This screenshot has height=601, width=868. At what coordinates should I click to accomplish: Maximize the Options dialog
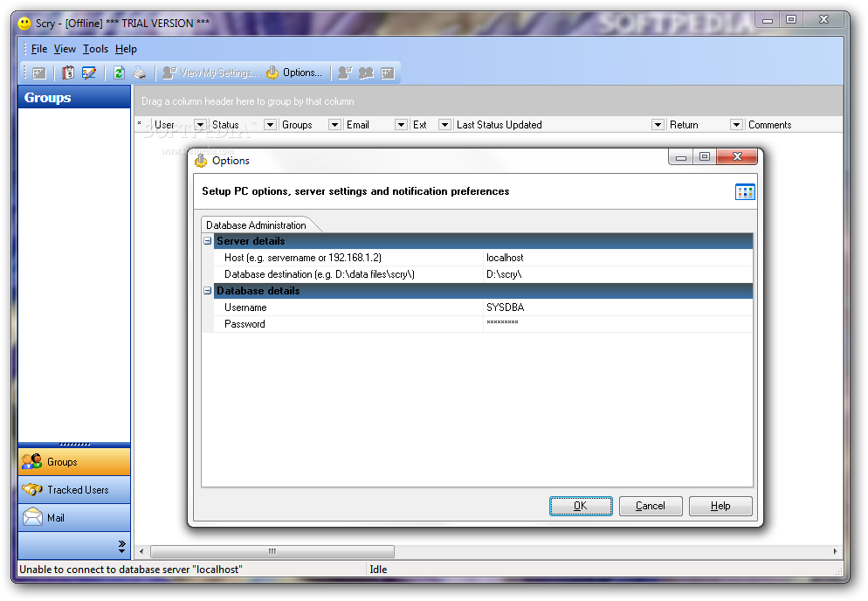click(x=704, y=156)
